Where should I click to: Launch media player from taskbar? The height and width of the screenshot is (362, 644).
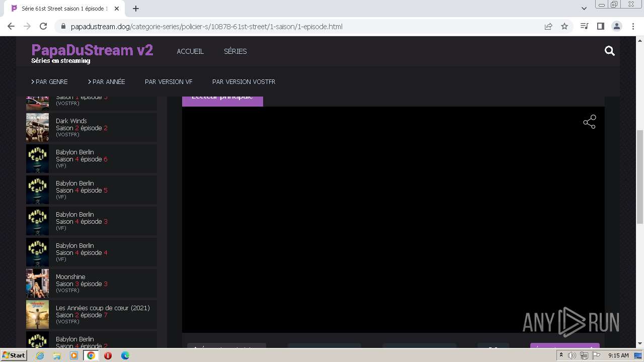[x=74, y=355]
